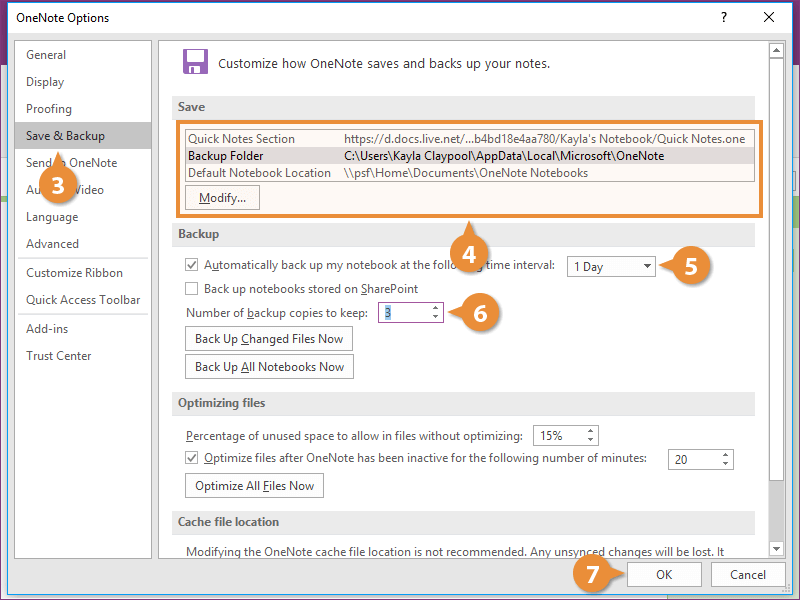Viewport: 800px width, 600px height.
Task: Increase the backup copies spinner value
Action: (x=435, y=308)
